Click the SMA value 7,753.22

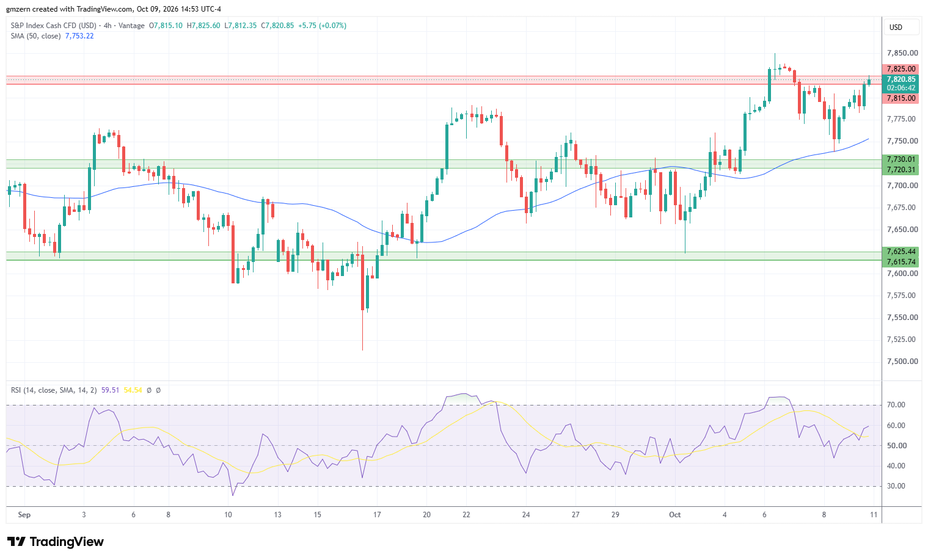coord(79,36)
